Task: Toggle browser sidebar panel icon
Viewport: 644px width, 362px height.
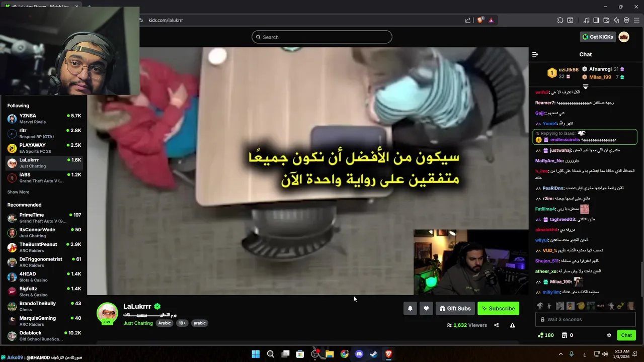Action: point(596,20)
